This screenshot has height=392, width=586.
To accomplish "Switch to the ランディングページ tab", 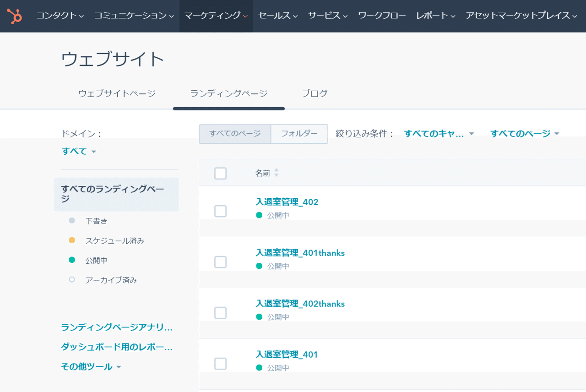I will coord(229,93).
